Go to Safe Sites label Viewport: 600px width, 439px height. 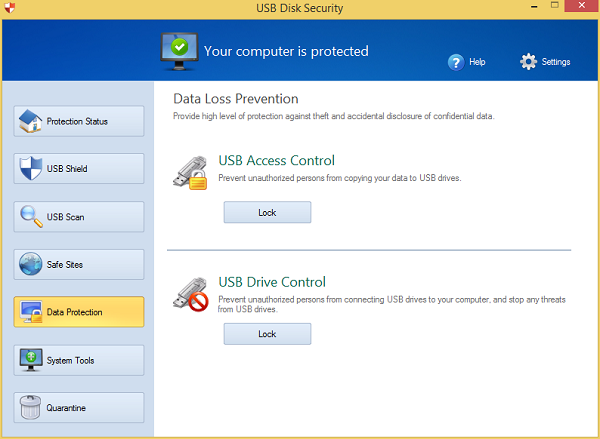pos(65,264)
